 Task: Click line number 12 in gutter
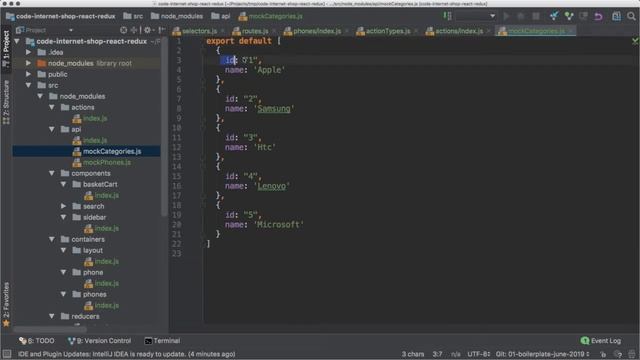pos(177,147)
